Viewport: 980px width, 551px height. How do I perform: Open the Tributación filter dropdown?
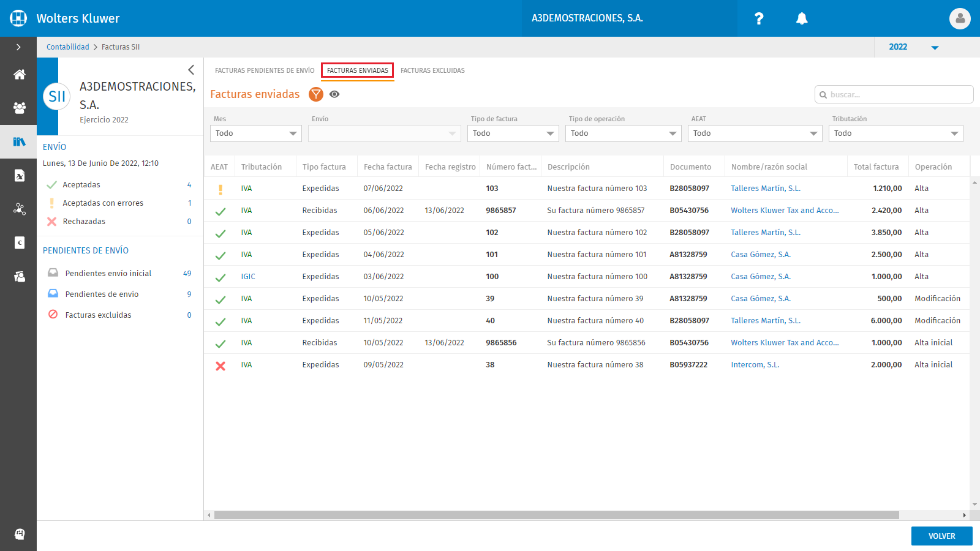pyautogui.click(x=896, y=133)
